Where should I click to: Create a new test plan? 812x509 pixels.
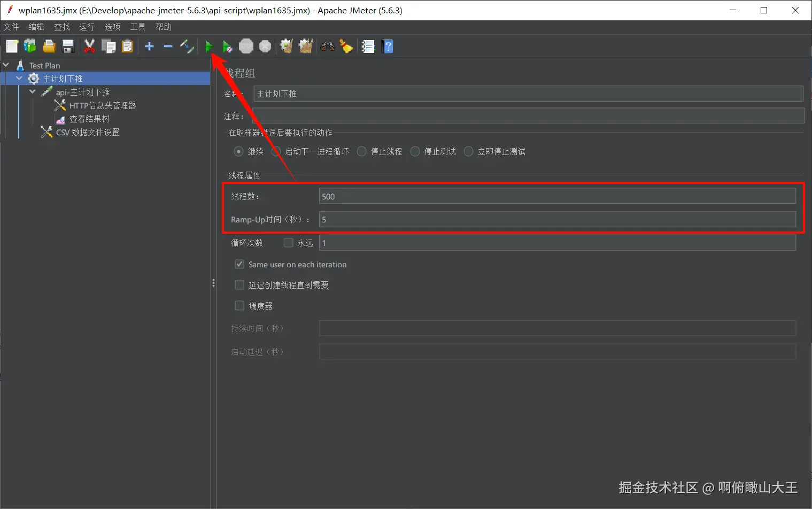(x=12, y=47)
